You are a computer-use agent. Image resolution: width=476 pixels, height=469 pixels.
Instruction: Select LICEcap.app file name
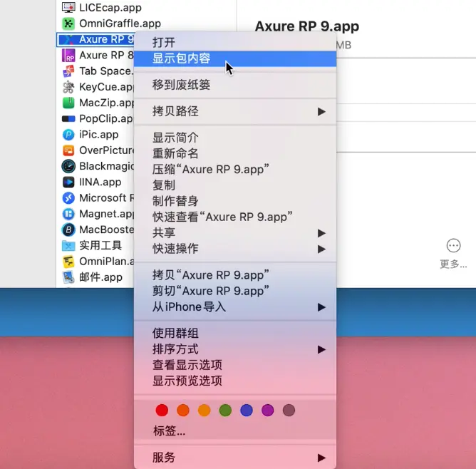tap(110, 8)
